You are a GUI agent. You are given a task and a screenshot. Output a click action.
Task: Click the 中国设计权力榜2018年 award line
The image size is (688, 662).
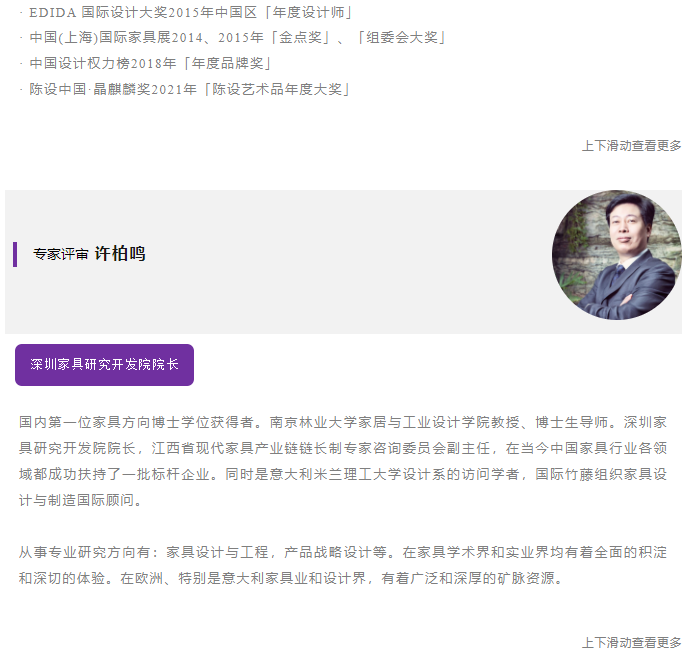(x=146, y=64)
